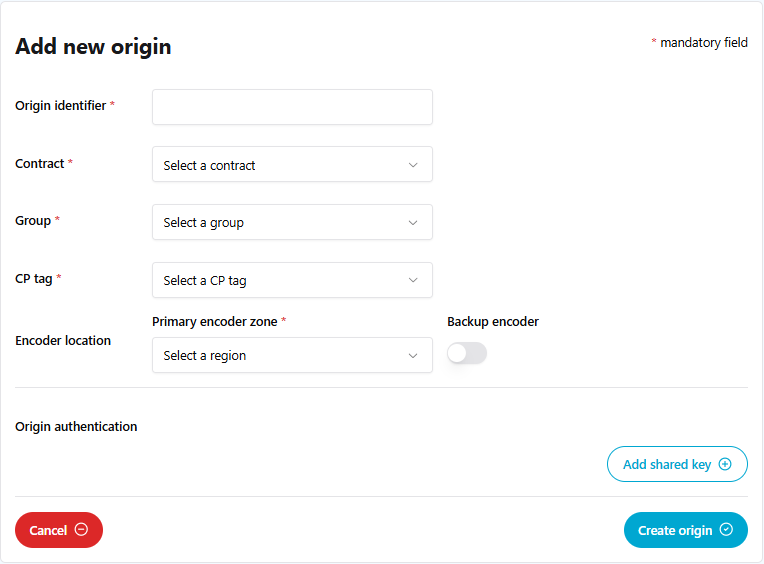
Task: Click the chevron arrow in the Group field
Action: tap(413, 222)
